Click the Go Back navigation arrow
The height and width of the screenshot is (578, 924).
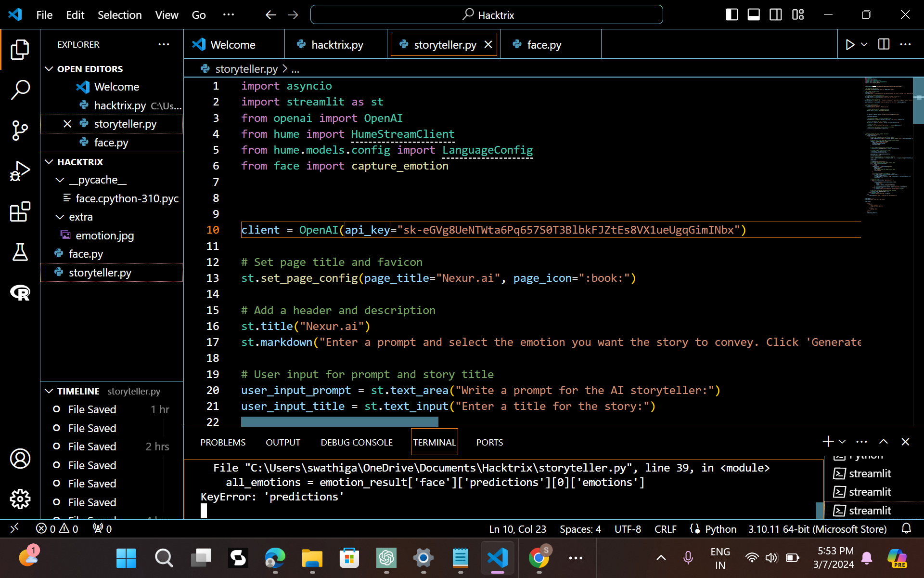pyautogui.click(x=271, y=14)
